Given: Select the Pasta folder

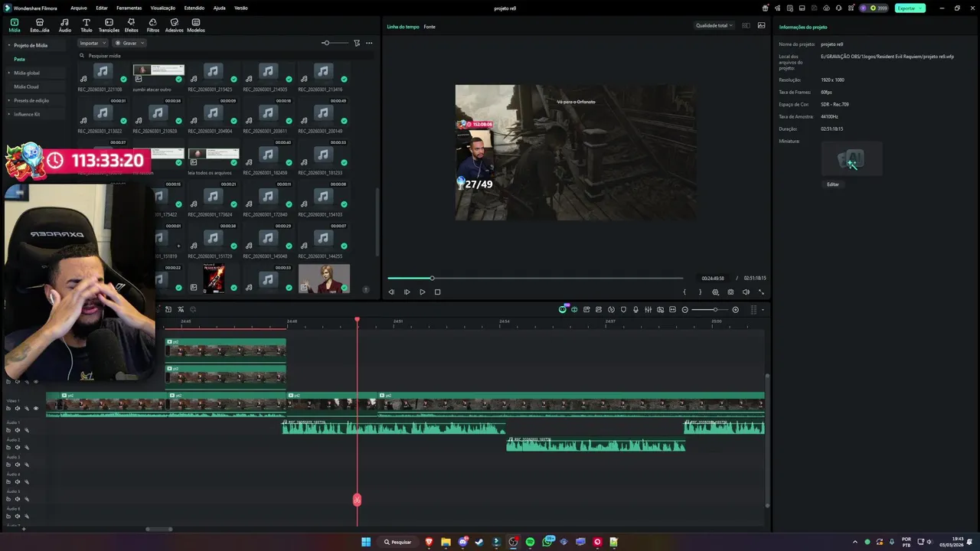Looking at the screenshot, I should (x=19, y=59).
